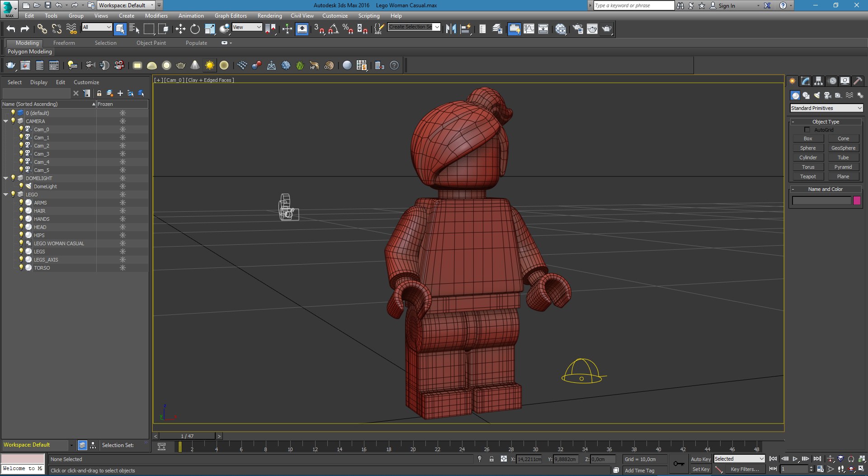Collapse the CAMERA layer

(5, 121)
